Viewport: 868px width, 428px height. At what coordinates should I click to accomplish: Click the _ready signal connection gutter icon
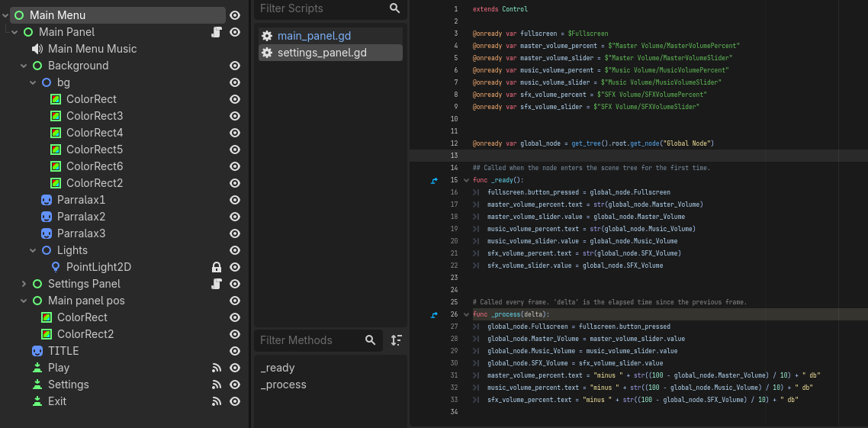435,181
